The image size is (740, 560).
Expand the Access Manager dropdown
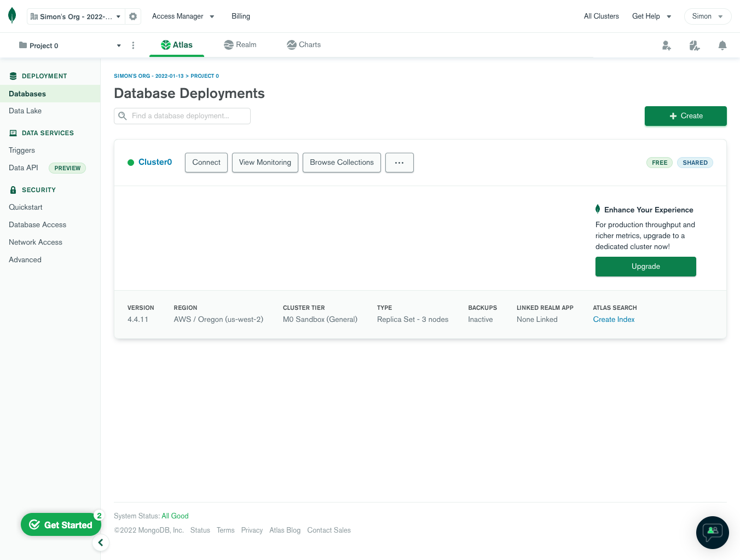[183, 16]
